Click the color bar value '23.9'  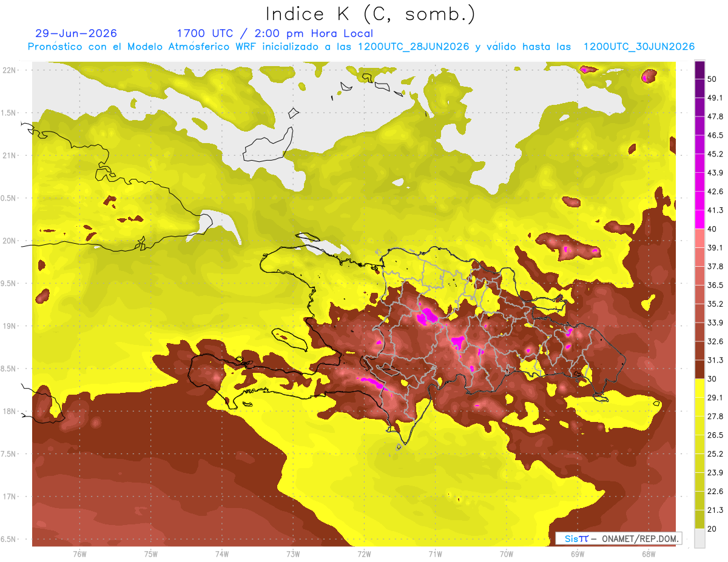715,473
